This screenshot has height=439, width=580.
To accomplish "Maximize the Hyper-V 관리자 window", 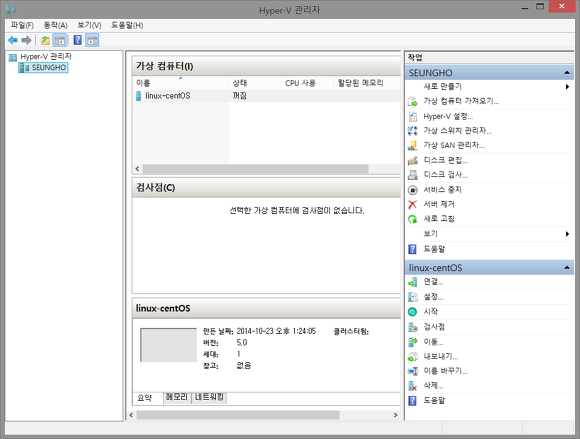I will click(x=540, y=7).
